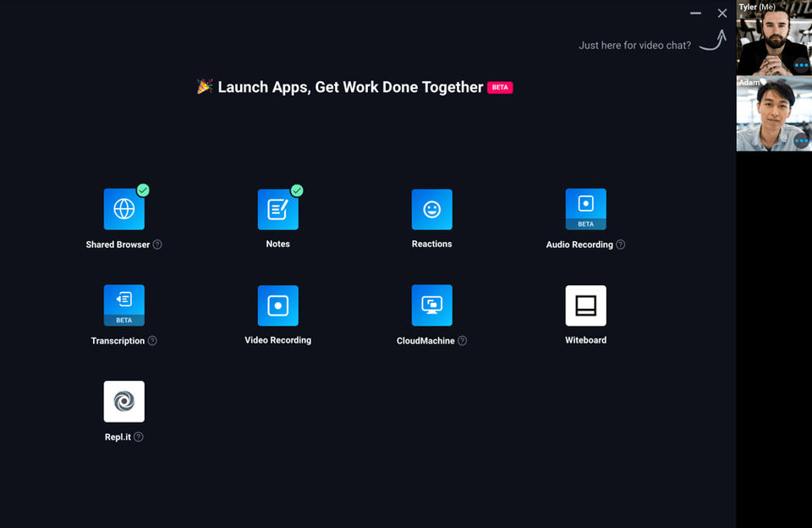Screen dimensions: 812x528
Task: Open Tyler's video options menu
Action: [801, 65]
